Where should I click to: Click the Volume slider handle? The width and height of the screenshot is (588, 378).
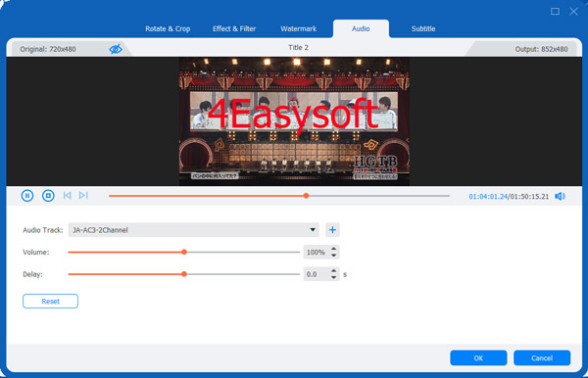point(184,252)
